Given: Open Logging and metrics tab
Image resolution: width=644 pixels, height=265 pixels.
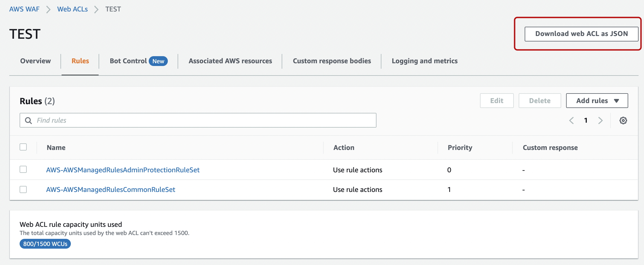Looking at the screenshot, I should 424,61.
